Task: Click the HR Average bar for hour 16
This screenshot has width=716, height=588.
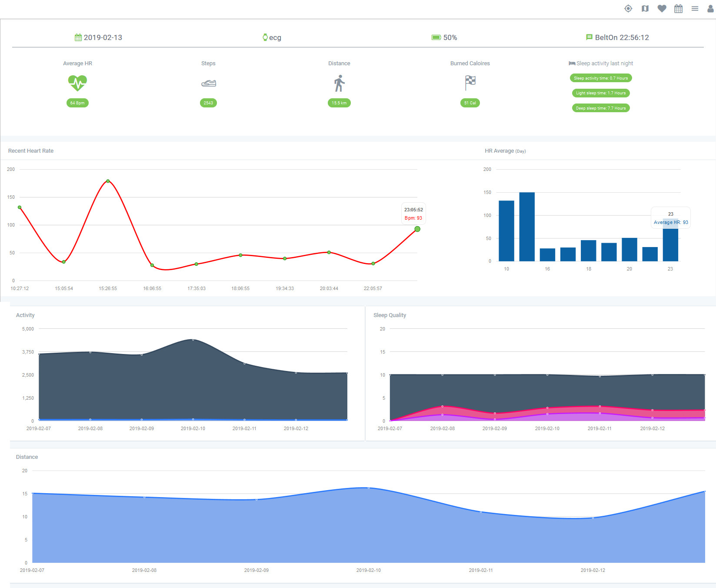Action: click(x=547, y=255)
